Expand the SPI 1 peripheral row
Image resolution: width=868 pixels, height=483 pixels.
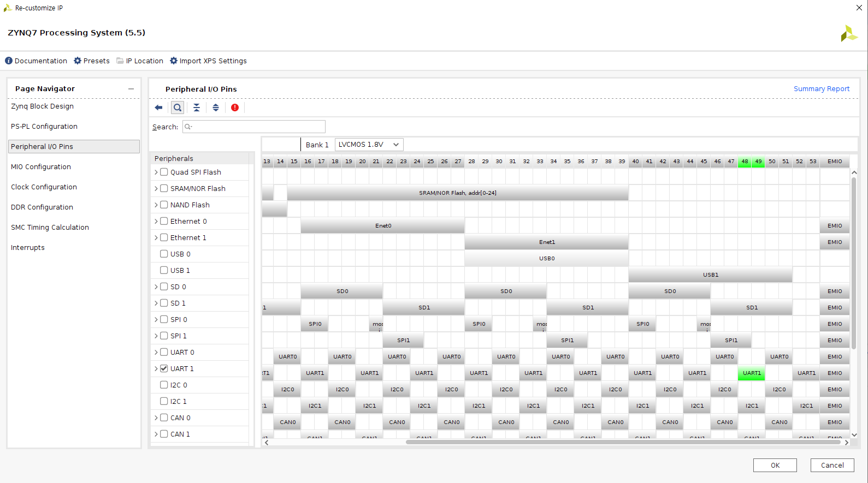coord(156,336)
